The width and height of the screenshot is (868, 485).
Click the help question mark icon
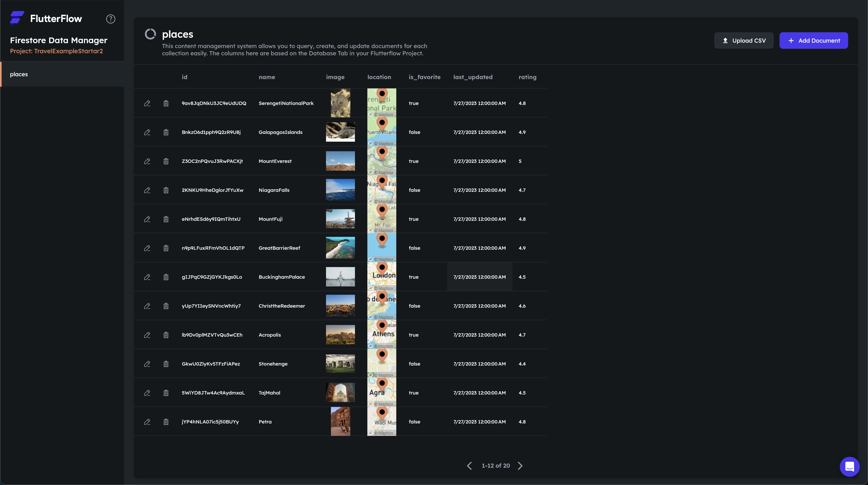pyautogui.click(x=111, y=19)
